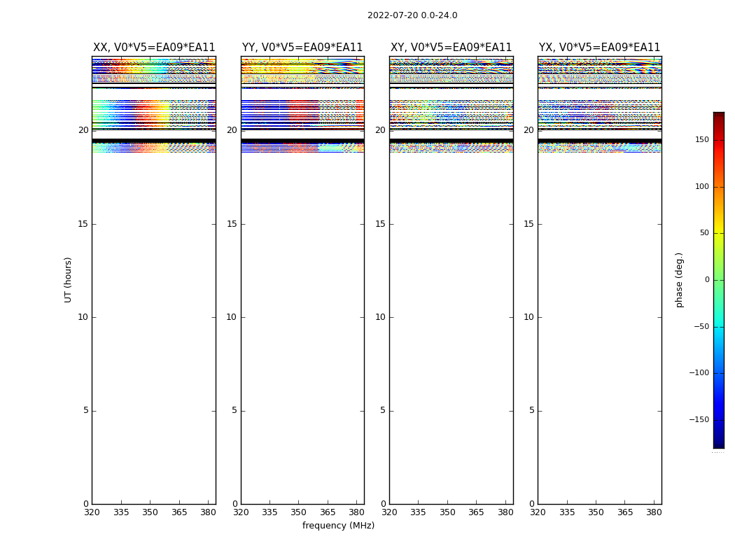Viewport: 735px width, 560px height.
Task: Select the YX, V0*V5=EA09*EA11 panel title
Action: point(599,48)
